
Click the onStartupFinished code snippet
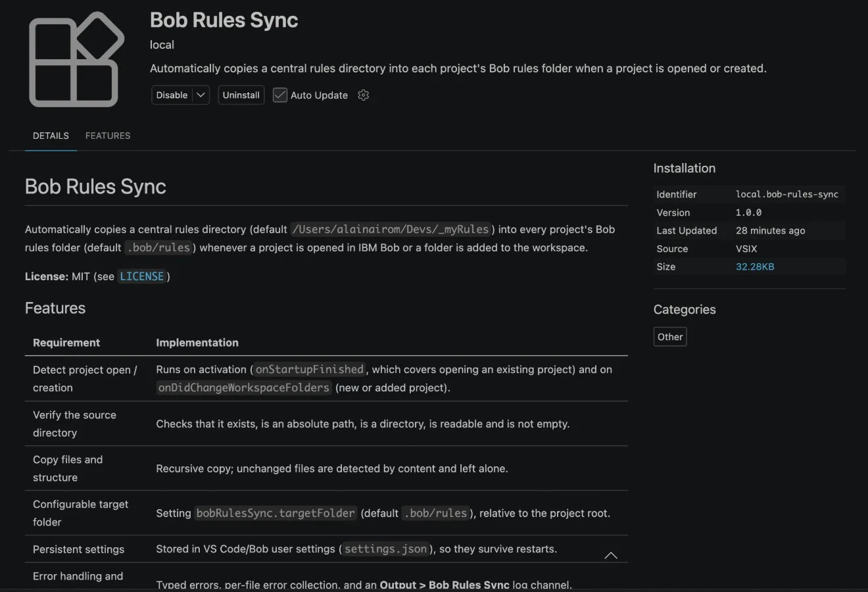coord(310,370)
